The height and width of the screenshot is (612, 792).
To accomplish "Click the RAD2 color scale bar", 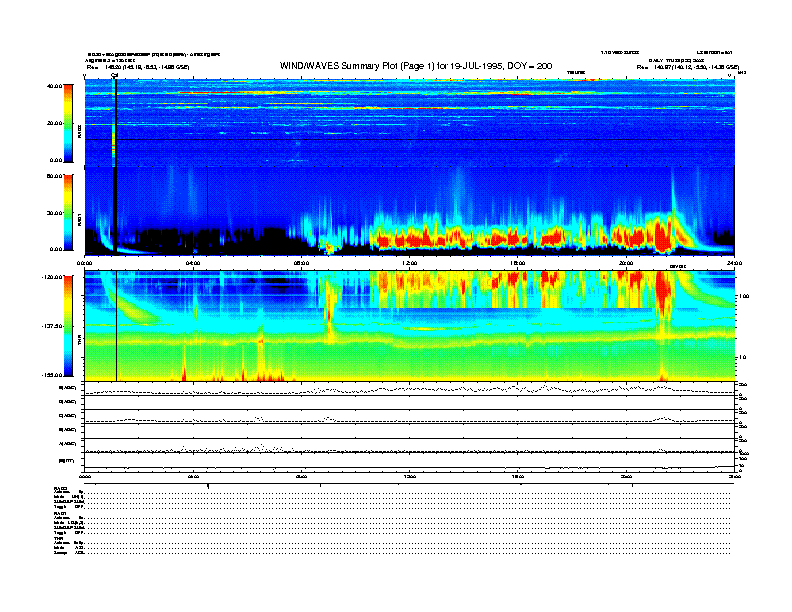I will (x=68, y=122).
